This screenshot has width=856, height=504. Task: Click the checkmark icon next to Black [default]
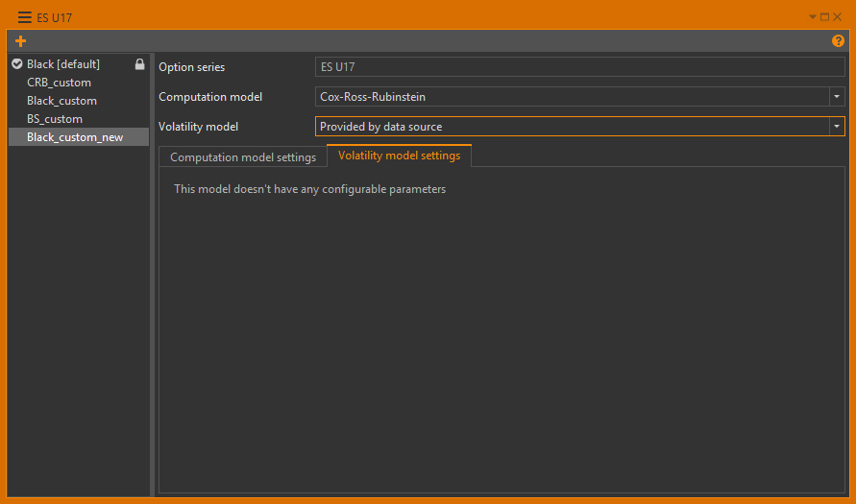coord(17,64)
